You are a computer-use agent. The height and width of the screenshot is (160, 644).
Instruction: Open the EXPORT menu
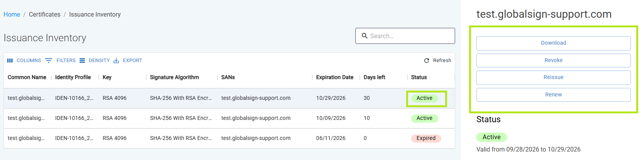pyautogui.click(x=128, y=61)
